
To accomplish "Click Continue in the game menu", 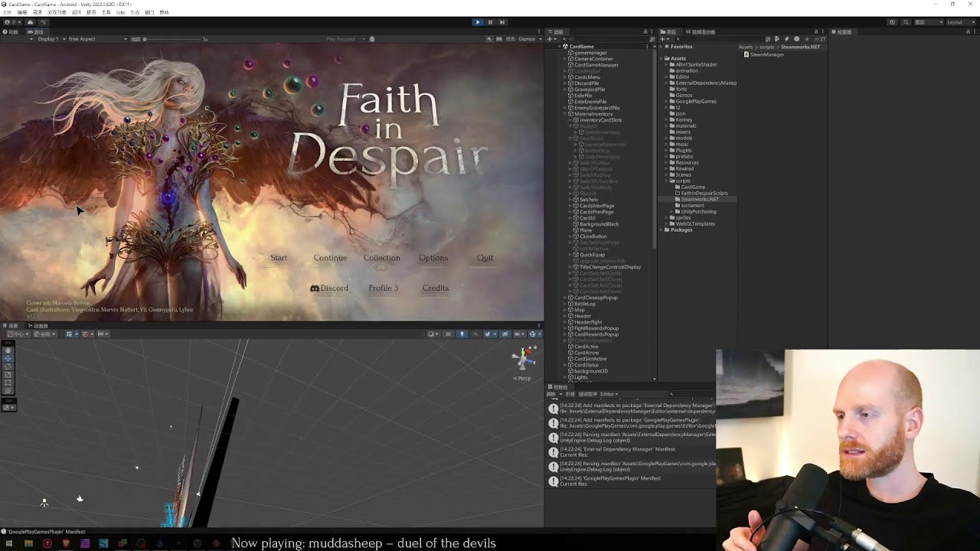I will coord(331,258).
